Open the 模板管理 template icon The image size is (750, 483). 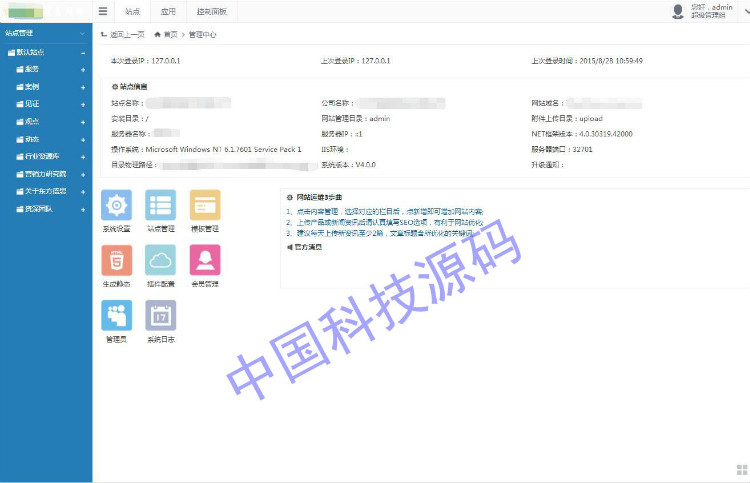pos(205,205)
